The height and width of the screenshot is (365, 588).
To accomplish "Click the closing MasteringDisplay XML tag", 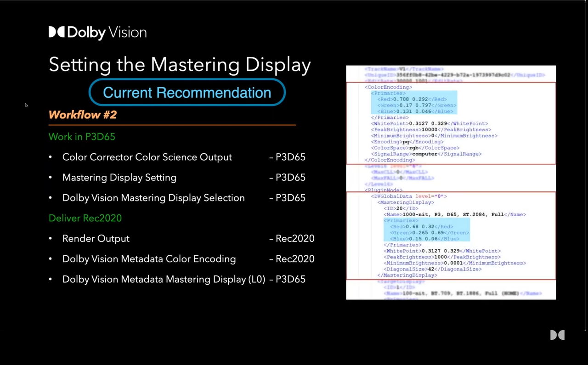I will [x=407, y=275].
